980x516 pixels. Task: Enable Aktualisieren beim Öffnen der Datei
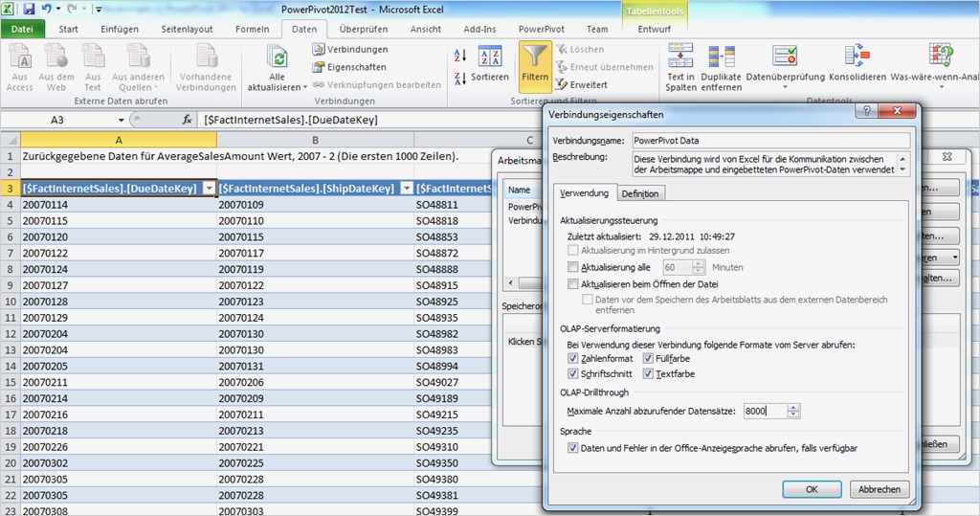573,284
